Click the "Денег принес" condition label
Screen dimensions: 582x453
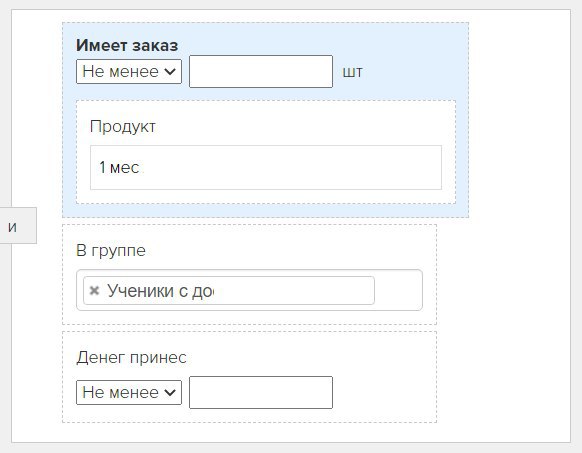[131, 358]
